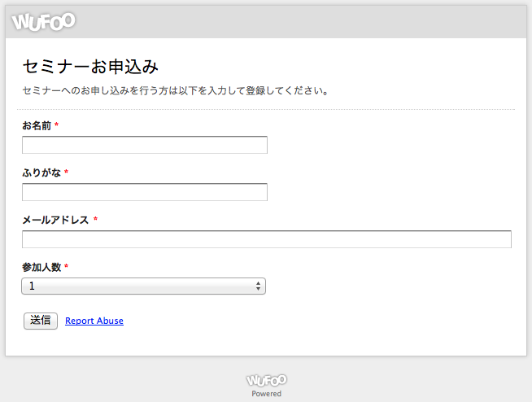
Task: Click the red asterisk beside ふりがな
Action: coord(67,173)
